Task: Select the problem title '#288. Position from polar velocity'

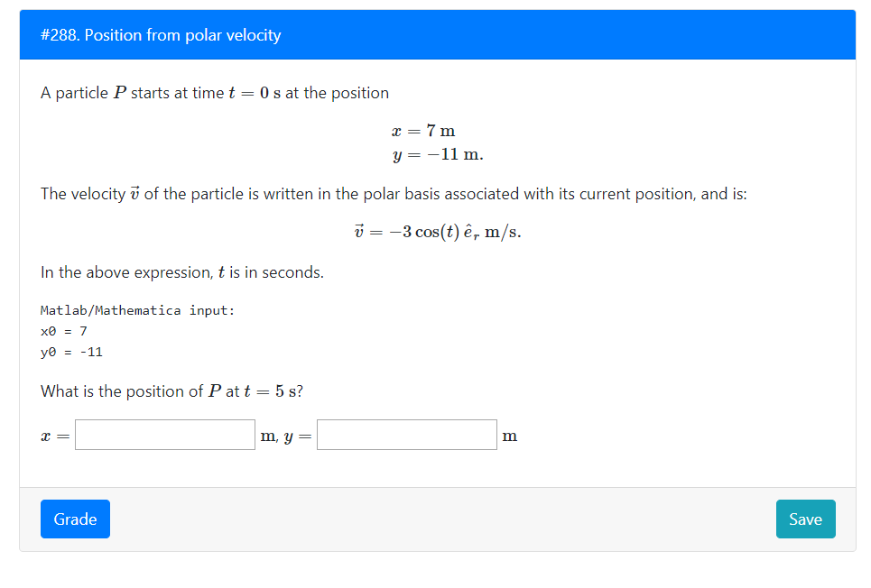Action: (x=159, y=35)
